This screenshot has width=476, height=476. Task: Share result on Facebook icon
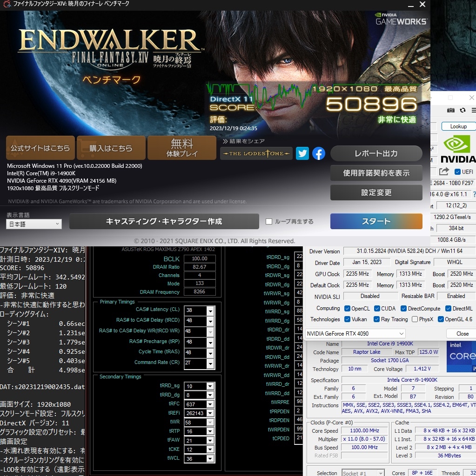click(x=319, y=153)
